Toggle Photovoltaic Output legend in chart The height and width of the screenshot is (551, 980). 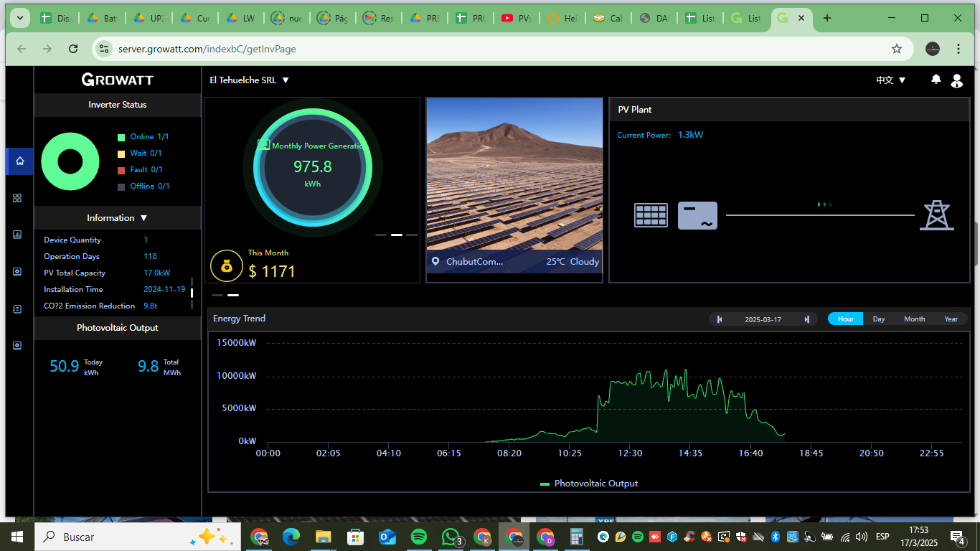pyautogui.click(x=589, y=484)
